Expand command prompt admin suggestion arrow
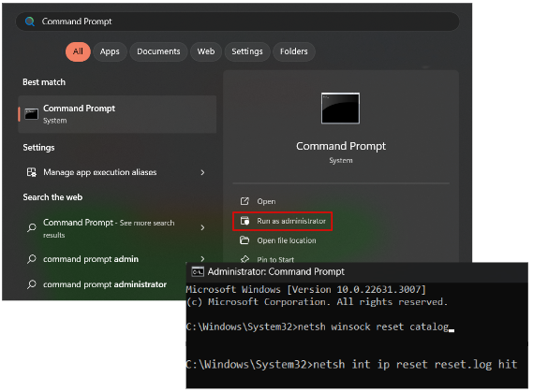 (202, 259)
